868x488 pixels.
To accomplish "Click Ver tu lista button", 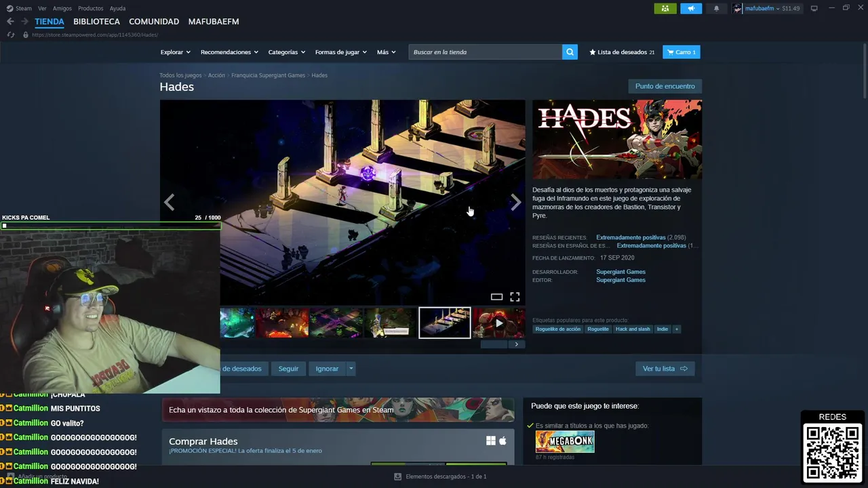I will (x=665, y=369).
